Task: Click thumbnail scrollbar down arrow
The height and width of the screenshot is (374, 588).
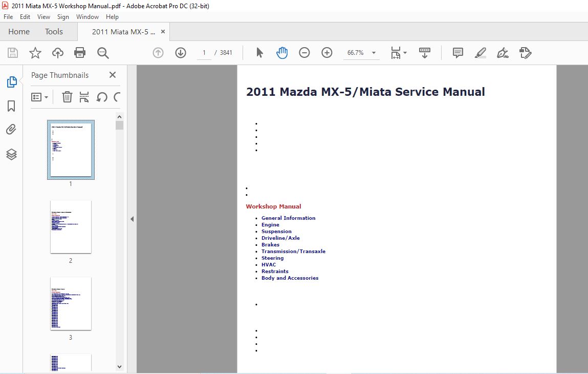Action: point(119,367)
